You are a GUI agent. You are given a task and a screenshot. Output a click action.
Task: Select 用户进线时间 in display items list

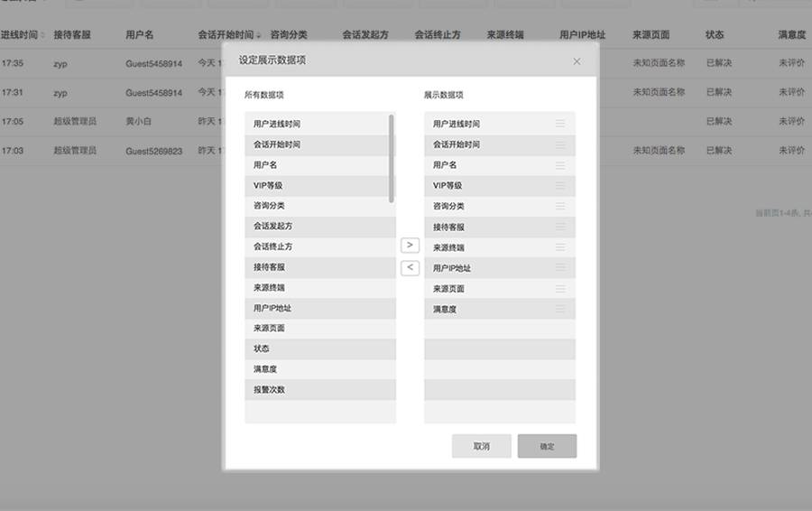pyautogui.click(x=500, y=124)
